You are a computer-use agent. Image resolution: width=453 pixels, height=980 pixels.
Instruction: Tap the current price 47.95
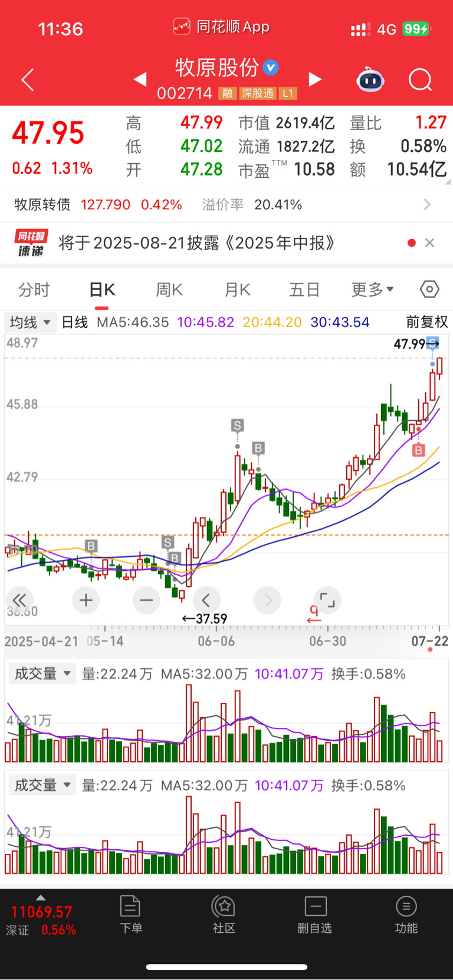pos(48,133)
